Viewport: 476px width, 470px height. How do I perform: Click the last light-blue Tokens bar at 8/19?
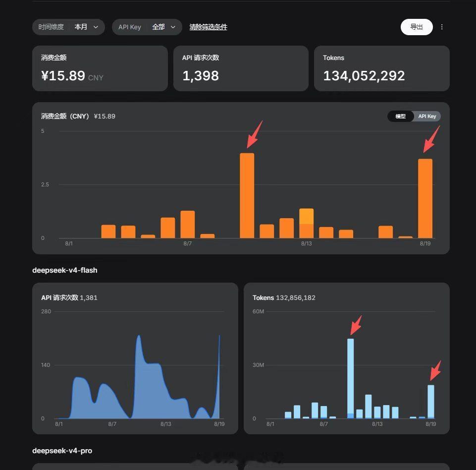coord(431,402)
